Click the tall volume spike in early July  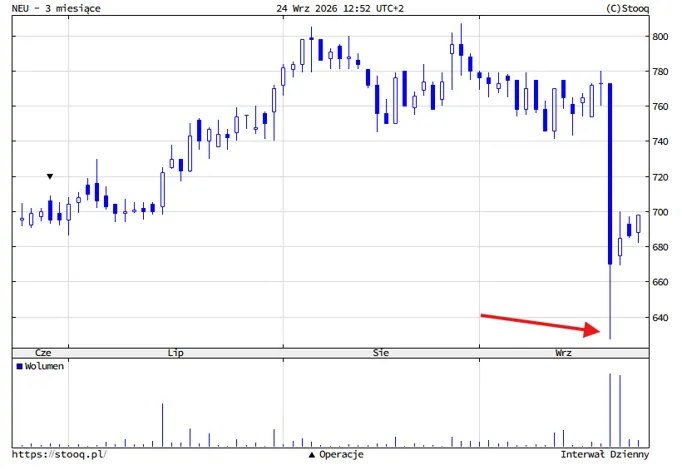tap(162, 425)
